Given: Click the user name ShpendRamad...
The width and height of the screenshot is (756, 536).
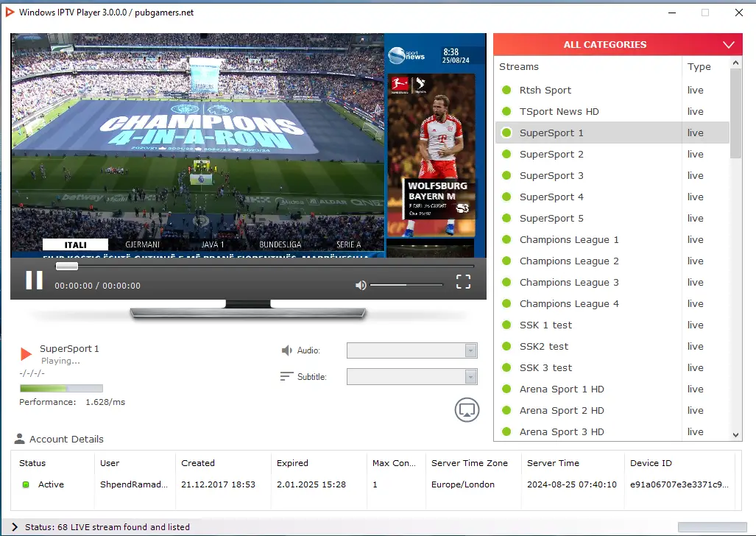Looking at the screenshot, I should pyautogui.click(x=134, y=484).
